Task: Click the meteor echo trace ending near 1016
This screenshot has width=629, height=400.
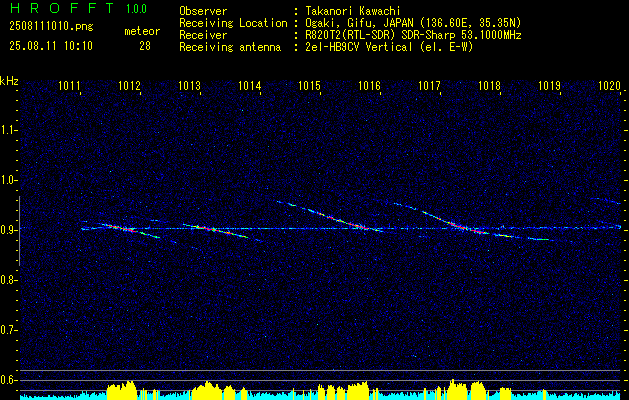Action: click(331, 217)
